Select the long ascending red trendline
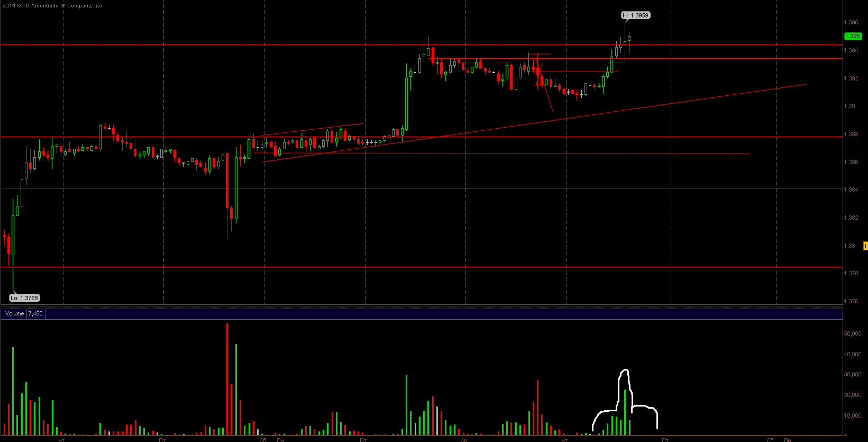The width and height of the screenshot is (868, 442). coord(534,123)
